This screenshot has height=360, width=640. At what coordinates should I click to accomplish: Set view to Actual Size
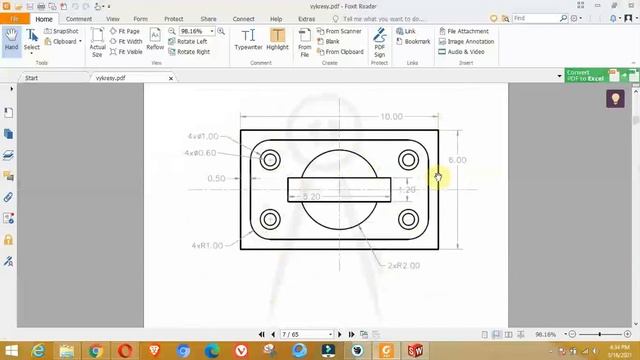pyautogui.click(x=97, y=42)
